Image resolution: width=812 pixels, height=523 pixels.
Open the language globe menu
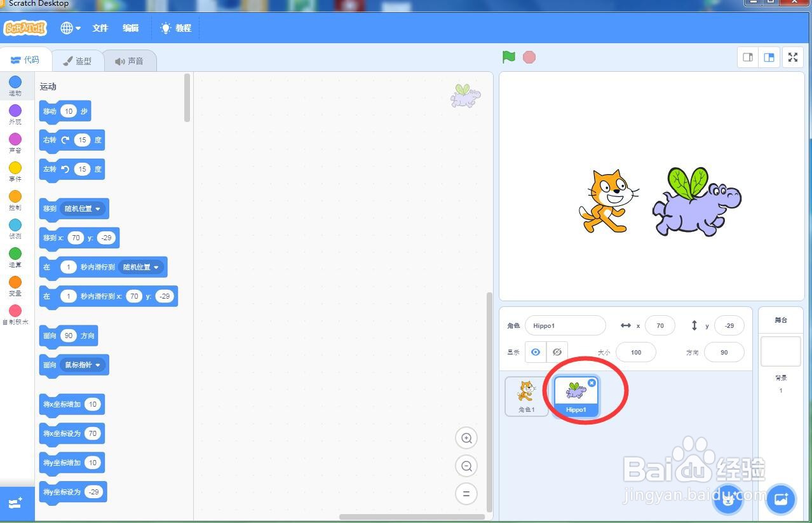[70, 28]
